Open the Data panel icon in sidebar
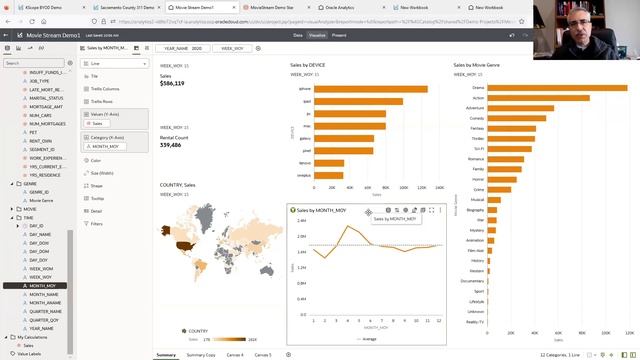640x360 pixels. coord(7,48)
